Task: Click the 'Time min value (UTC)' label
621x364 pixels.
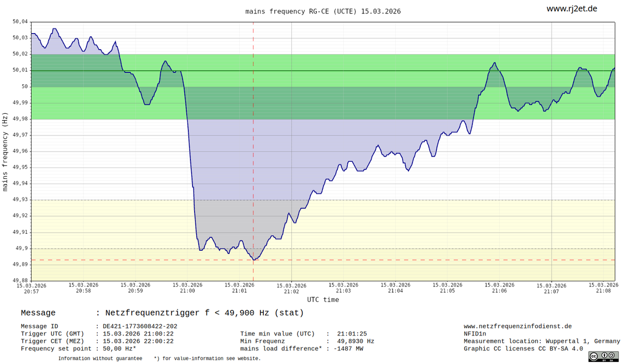Action: (x=277, y=334)
